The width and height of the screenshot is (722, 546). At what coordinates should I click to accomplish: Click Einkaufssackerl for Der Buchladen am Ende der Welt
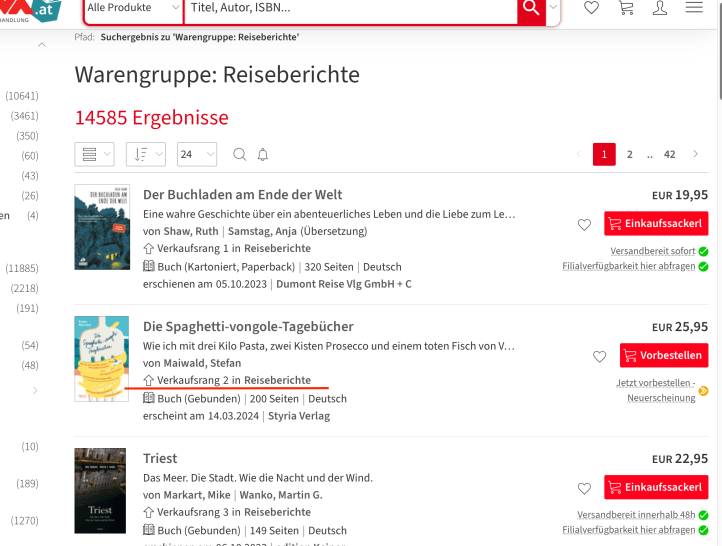[656, 224]
